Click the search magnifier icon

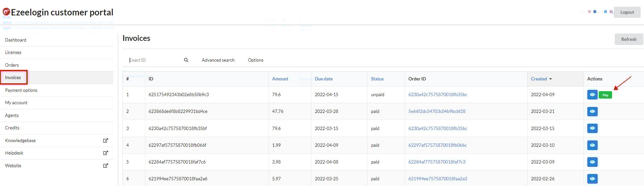pos(186,60)
